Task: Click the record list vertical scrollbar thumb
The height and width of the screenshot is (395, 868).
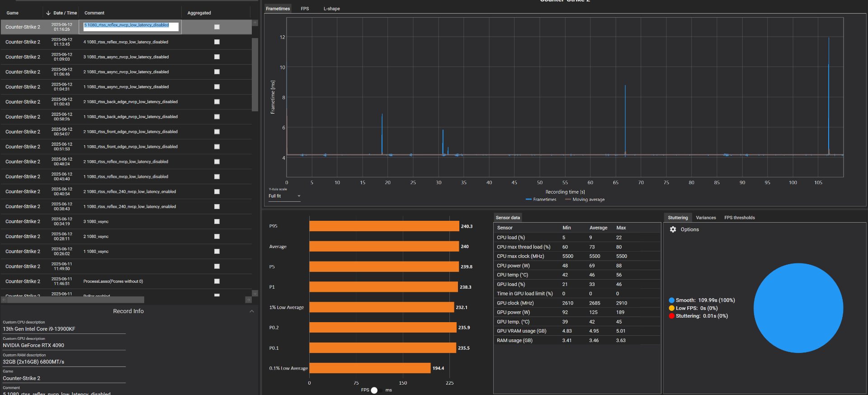Action: tap(255, 75)
